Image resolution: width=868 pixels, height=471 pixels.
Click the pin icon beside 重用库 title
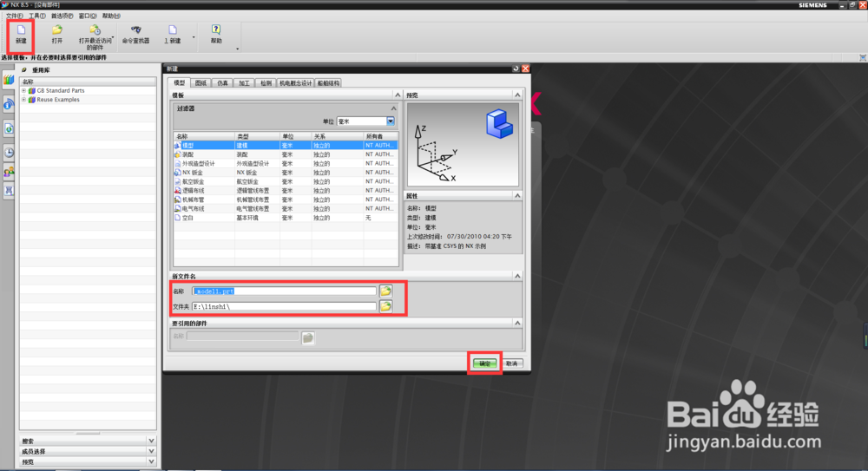click(x=24, y=70)
